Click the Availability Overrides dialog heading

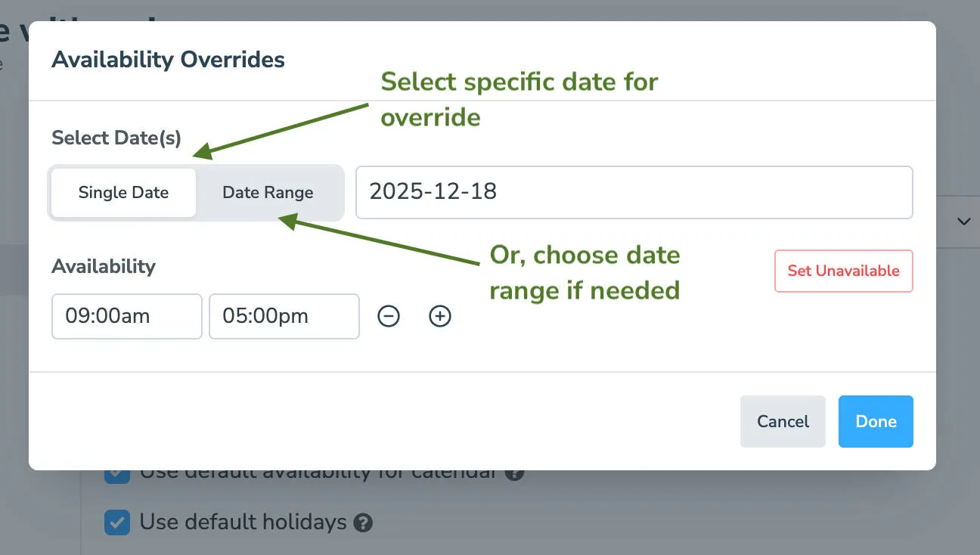point(168,59)
